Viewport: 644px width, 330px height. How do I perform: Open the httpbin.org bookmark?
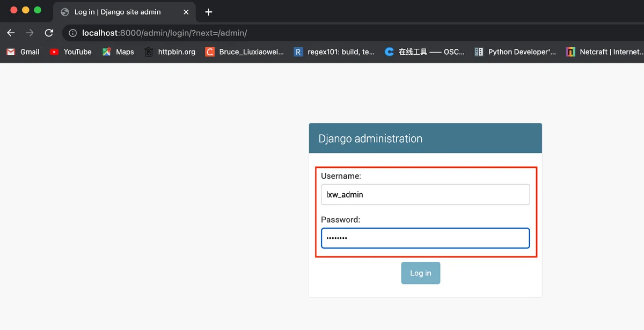tap(170, 52)
